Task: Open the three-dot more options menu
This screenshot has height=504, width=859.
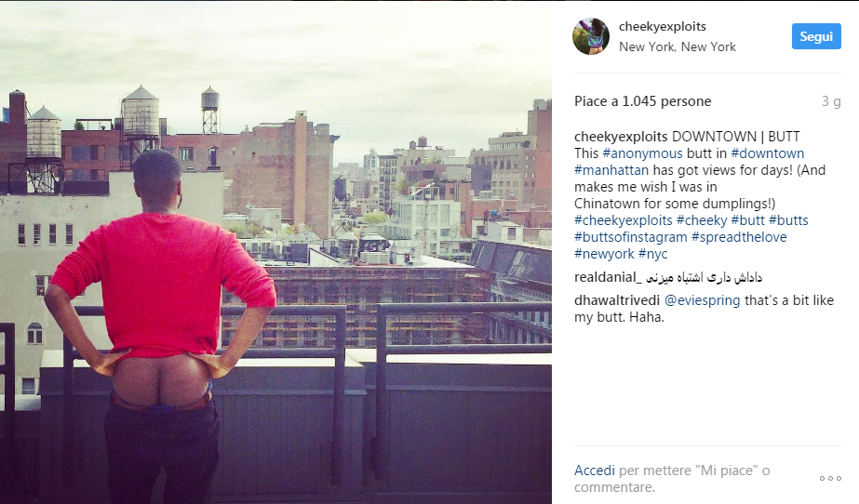Action: tap(830, 478)
